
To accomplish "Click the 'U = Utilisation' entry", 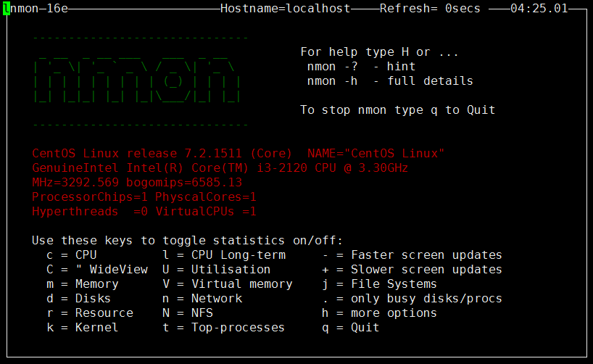I will point(216,270).
